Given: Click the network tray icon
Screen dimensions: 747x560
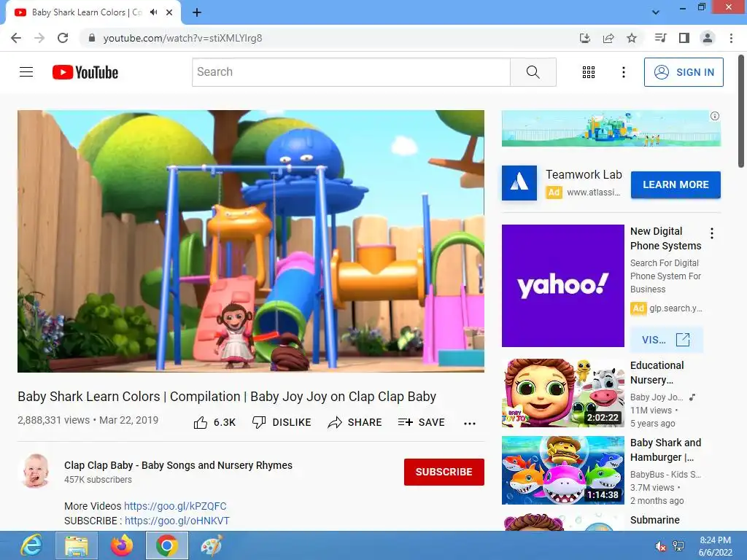Looking at the screenshot, I should (x=678, y=546).
